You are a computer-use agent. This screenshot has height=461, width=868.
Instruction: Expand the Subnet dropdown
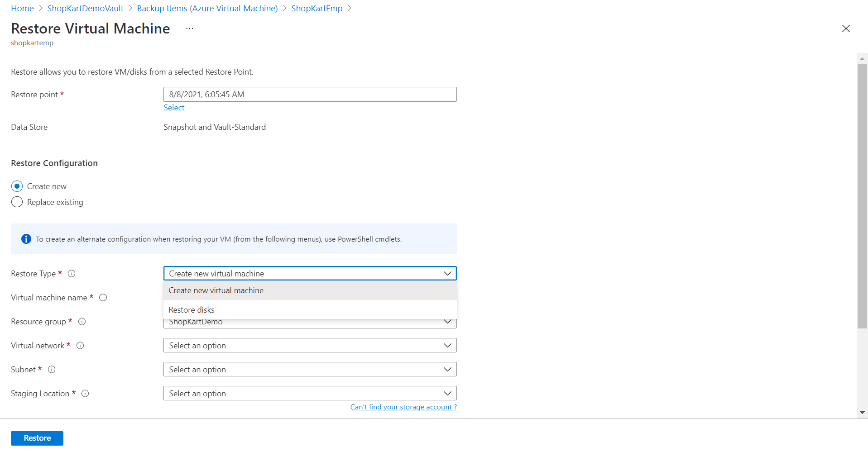click(x=310, y=370)
